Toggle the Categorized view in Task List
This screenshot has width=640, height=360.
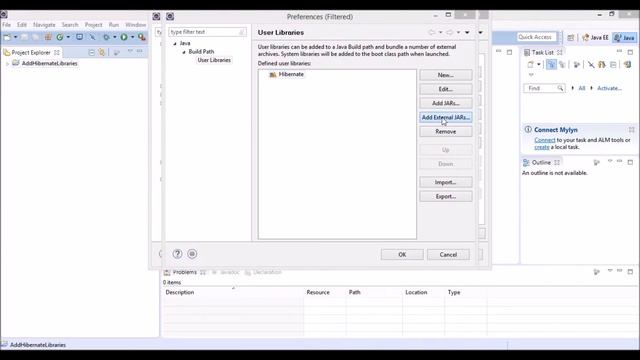tap(551, 64)
